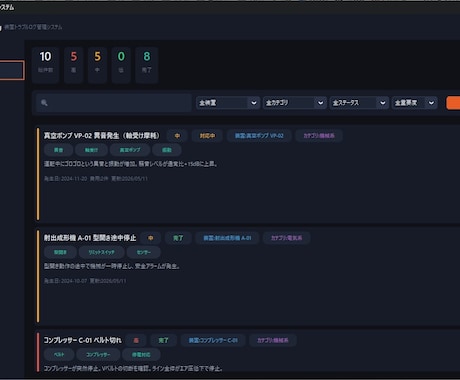Click the 真空ポンプ tag chip

(x=130, y=150)
